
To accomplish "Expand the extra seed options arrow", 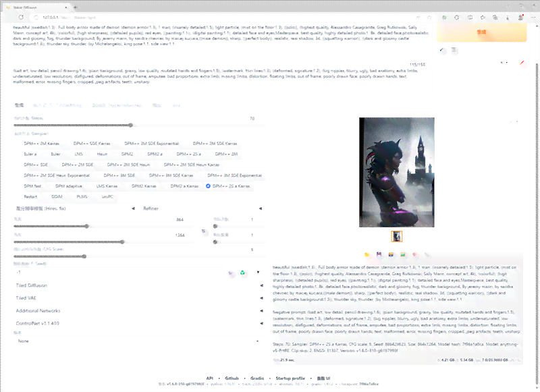I will [258, 273].
